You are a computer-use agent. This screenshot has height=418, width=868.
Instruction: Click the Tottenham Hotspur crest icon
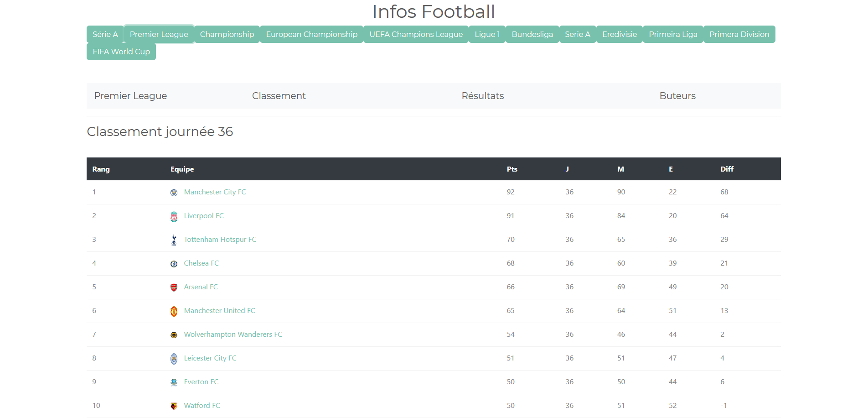(x=174, y=240)
